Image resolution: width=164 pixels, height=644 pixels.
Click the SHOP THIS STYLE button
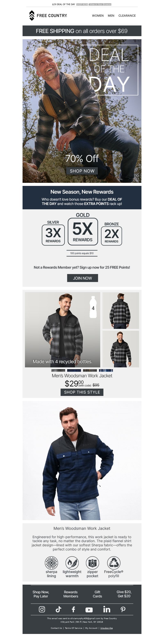82,392
